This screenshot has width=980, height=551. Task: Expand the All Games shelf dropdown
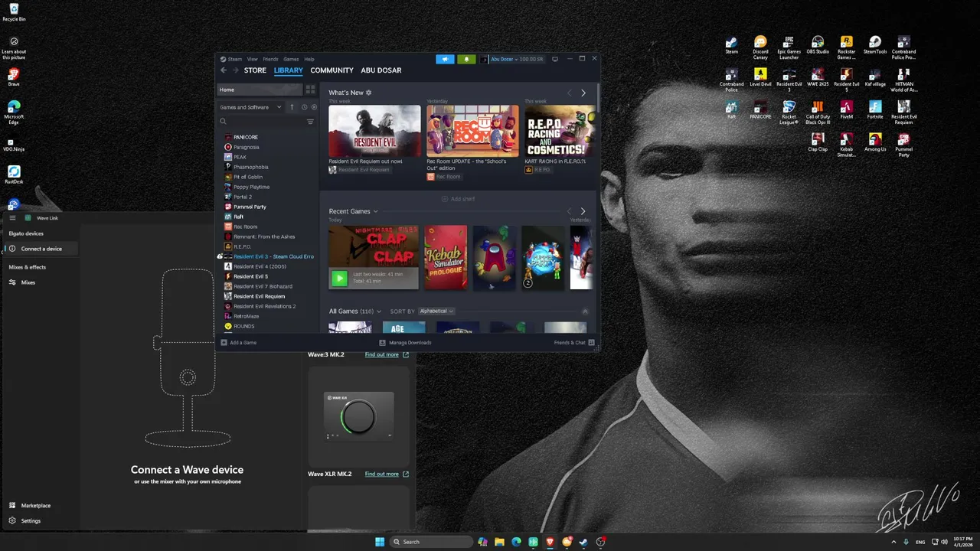tap(379, 311)
